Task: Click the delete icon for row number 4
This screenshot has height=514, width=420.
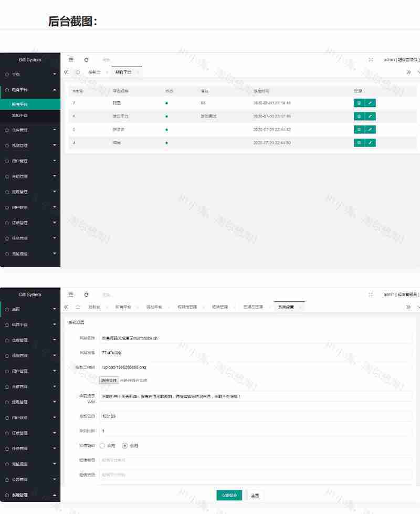Action: pos(359,116)
